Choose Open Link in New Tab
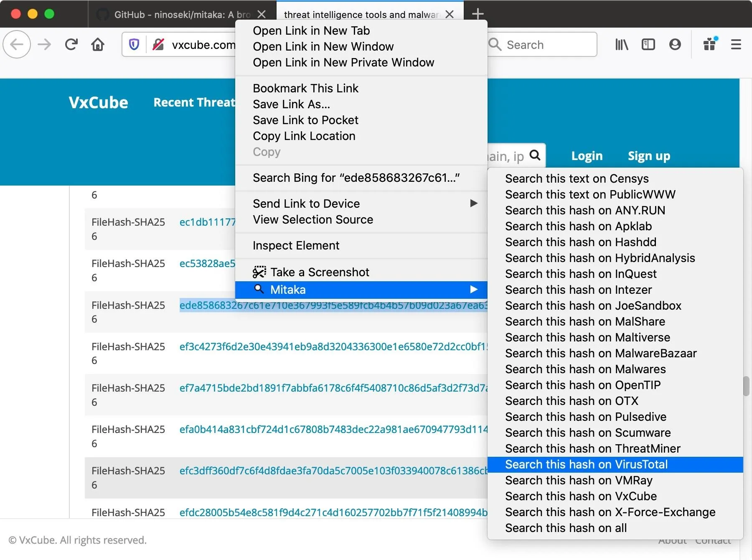 coord(311,31)
